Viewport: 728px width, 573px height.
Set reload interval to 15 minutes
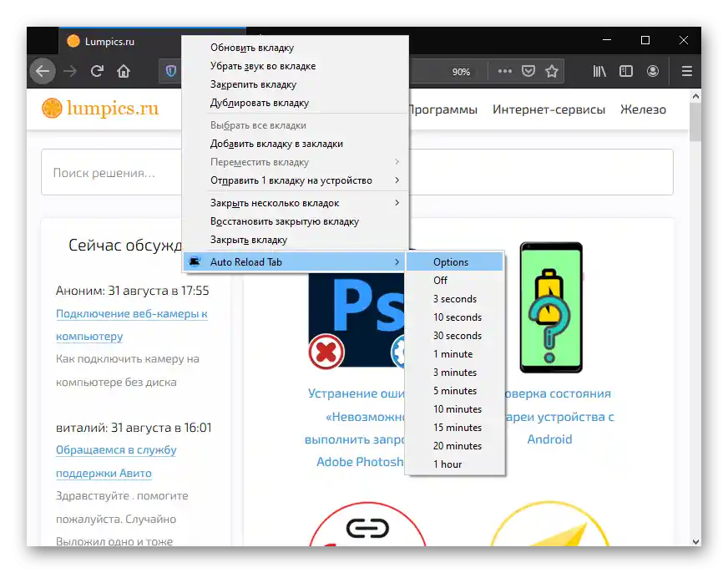455,428
